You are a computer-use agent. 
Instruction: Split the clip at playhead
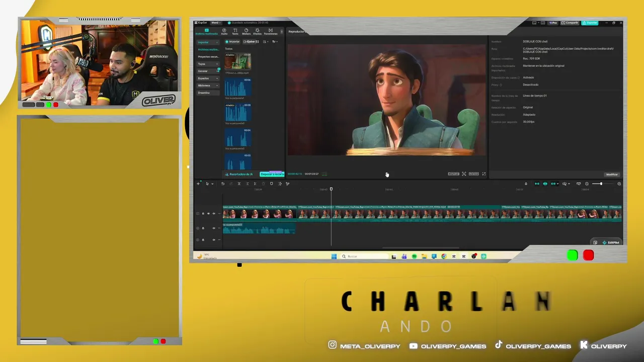[239, 184]
